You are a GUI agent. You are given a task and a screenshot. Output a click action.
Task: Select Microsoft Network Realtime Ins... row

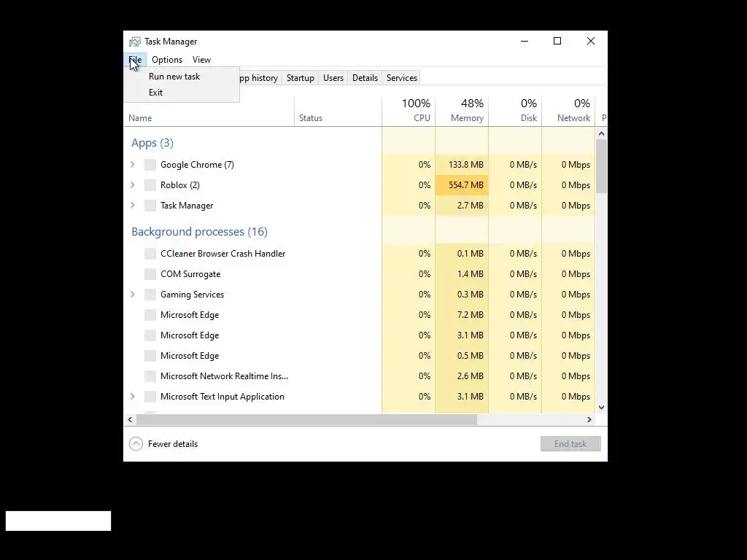click(x=360, y=376)
